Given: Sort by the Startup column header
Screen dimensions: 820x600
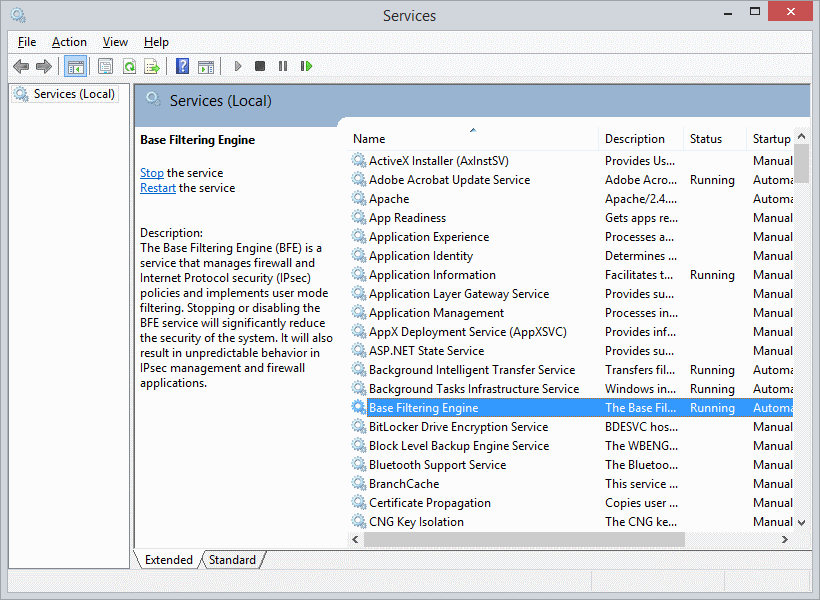Looking at the screenshot, I should [770, 139].
